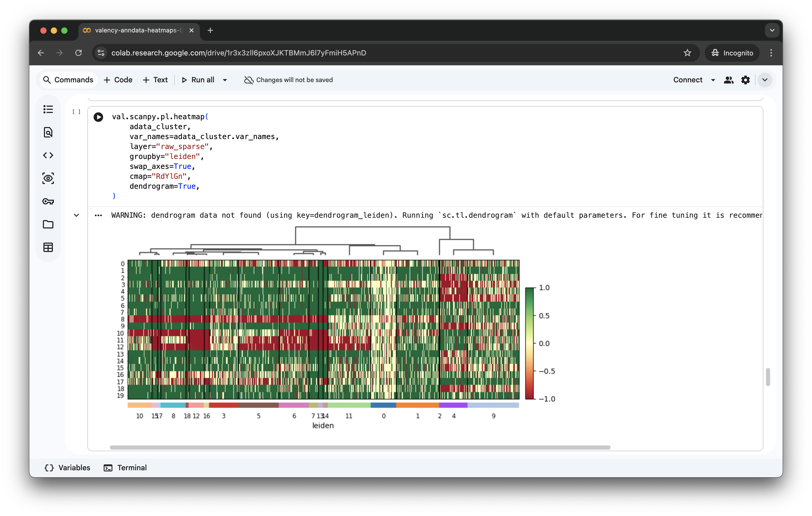812x516 pixels.
Task: Open the Code snippets sidebar icon
Action: pyautogui.click(x=48, y=155)
